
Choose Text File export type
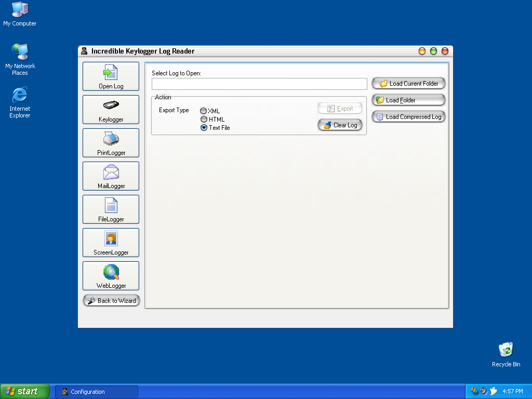tap(204, 127)
